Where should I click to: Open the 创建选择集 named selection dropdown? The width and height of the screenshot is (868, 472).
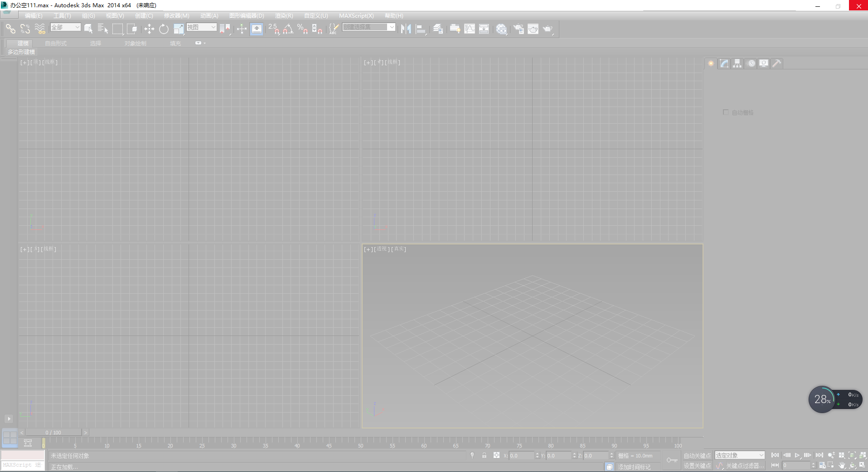(x=369, y=27)
